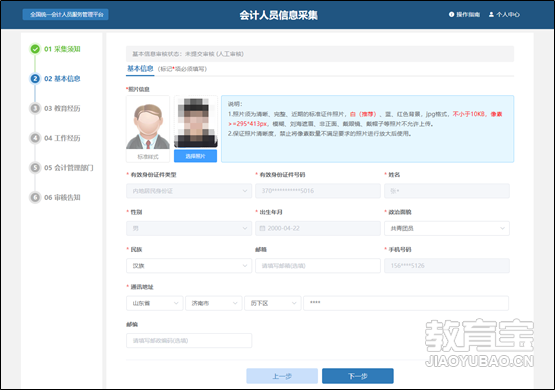Click the 全国统一会计人员服务管理平台 logo button

(x=65, y=15)
